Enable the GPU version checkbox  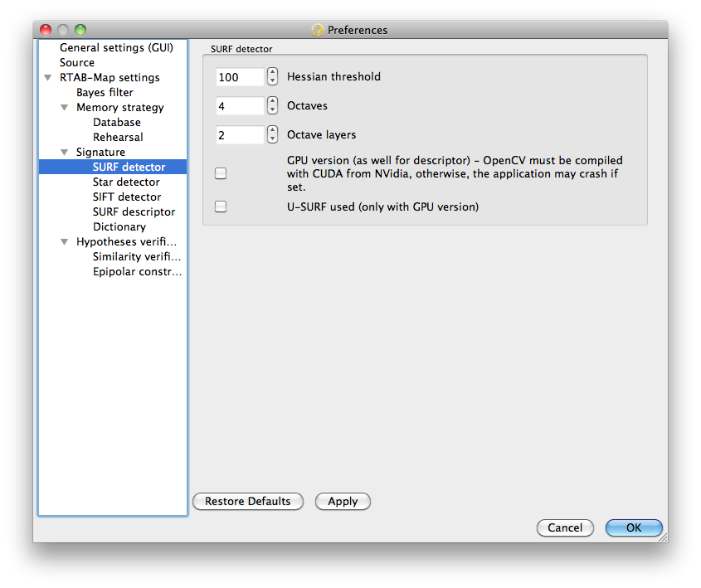221,173
